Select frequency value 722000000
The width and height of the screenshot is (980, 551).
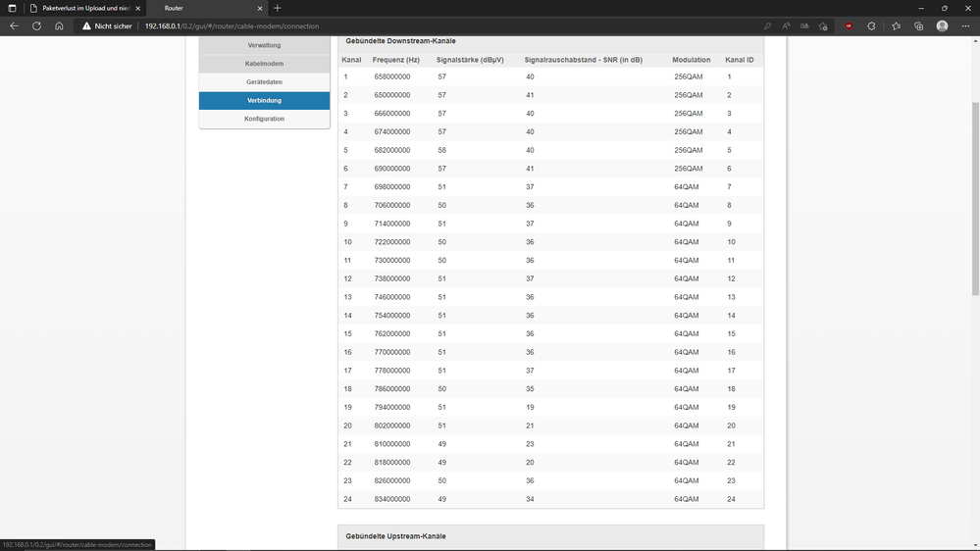[x=392, y=242]
